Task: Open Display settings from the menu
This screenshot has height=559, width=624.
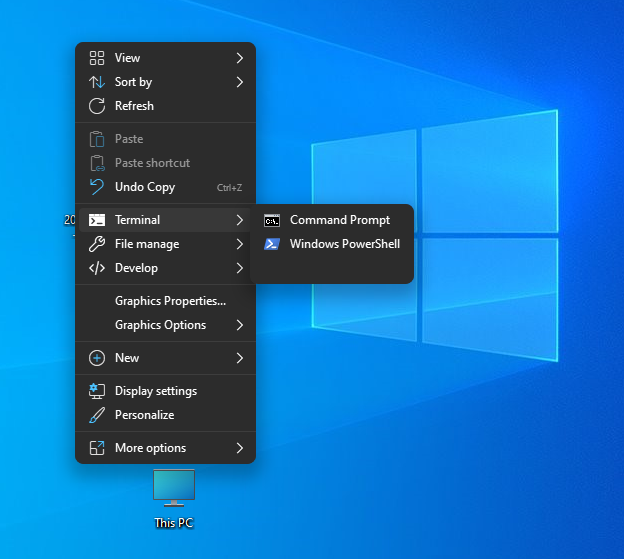Action: coord(165,391)
